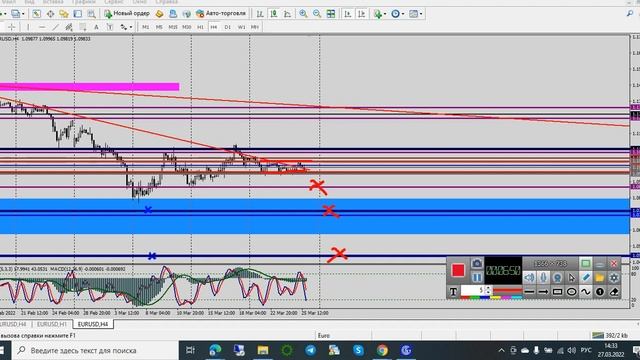Choose the eraser tool in recorder
The height and width of the screenshot is (360, 640).
[x=614, y=292]
